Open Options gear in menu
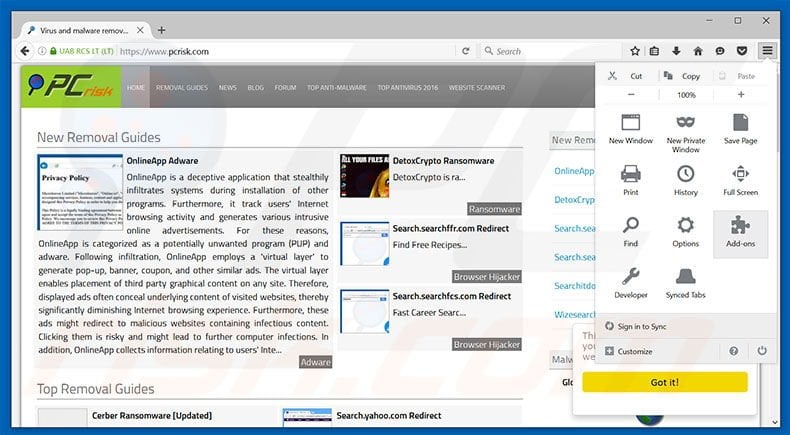Screen dimensions: 790x435 coord(685,232)
